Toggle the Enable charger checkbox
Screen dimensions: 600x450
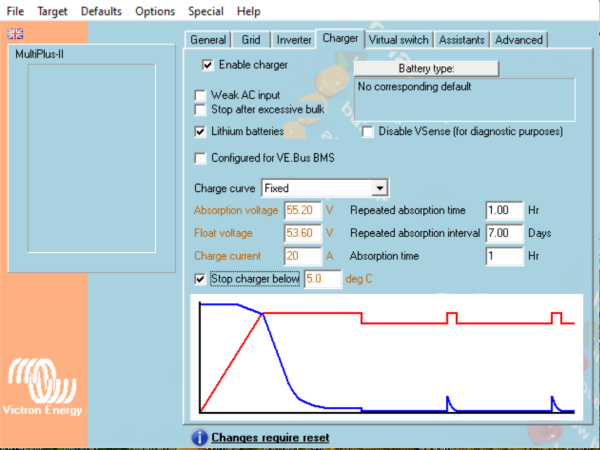click(x=207, y=65)
